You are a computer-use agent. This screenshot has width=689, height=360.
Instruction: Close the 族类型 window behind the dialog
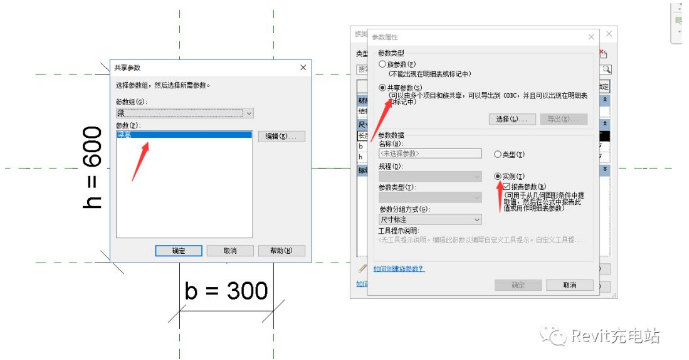coord(609,33)
